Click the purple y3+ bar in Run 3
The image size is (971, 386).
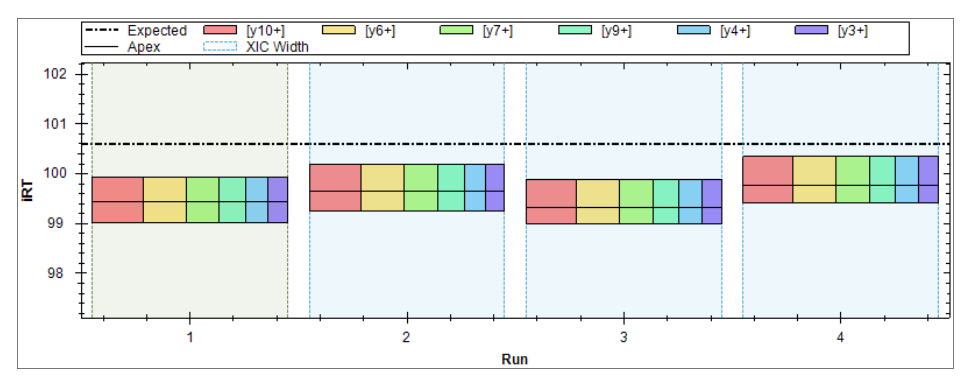pos(712,201)
